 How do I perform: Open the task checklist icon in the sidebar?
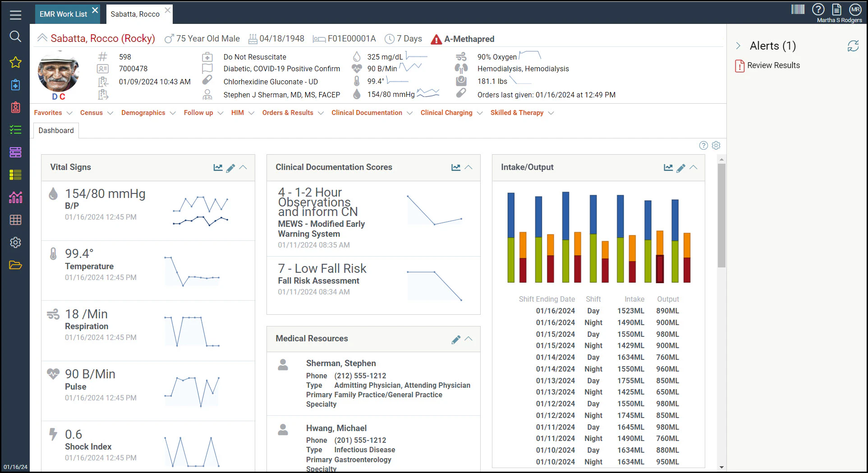(15, 129)
